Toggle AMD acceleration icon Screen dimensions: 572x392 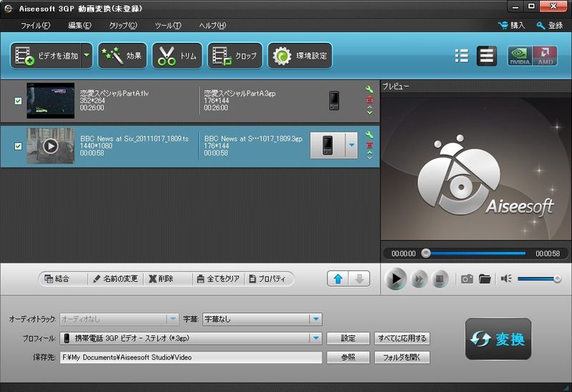coord(545,56)
